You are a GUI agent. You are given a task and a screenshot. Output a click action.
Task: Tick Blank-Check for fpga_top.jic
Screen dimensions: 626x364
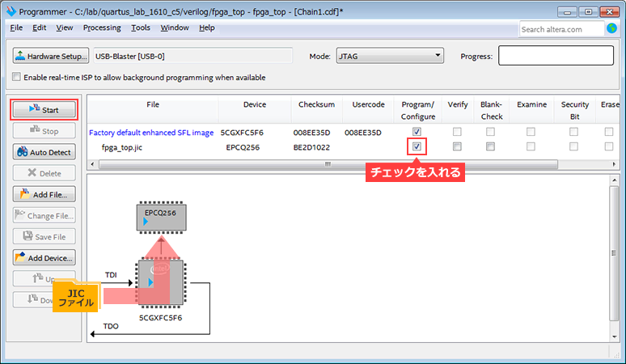click(491, 146)
